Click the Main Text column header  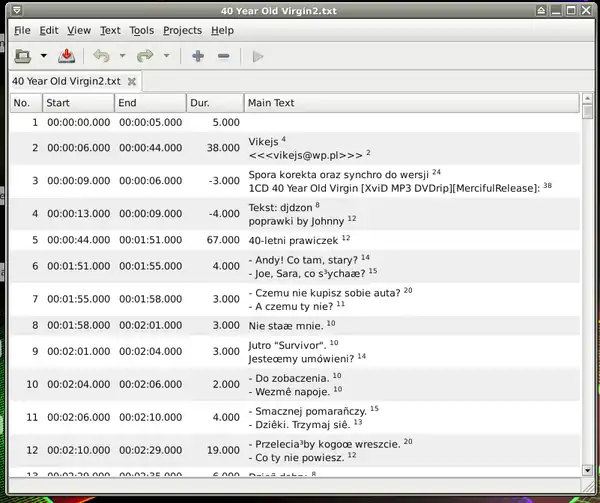[410, 102]
